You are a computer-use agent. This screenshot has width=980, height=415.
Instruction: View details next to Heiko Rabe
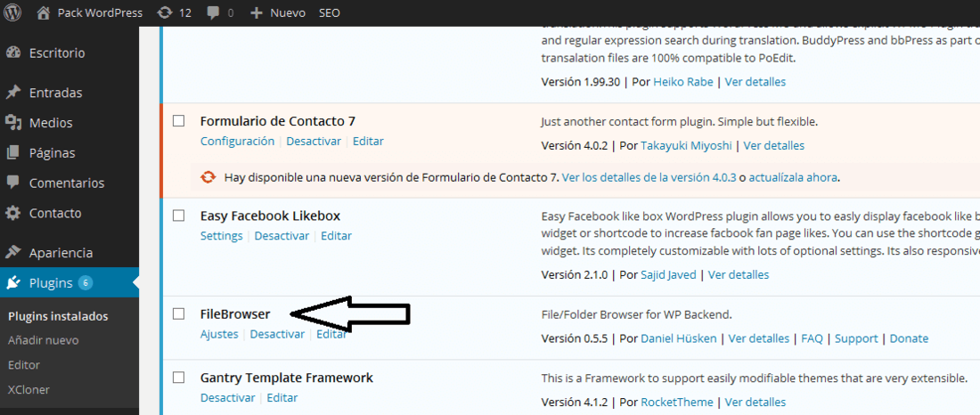(755, 82)
